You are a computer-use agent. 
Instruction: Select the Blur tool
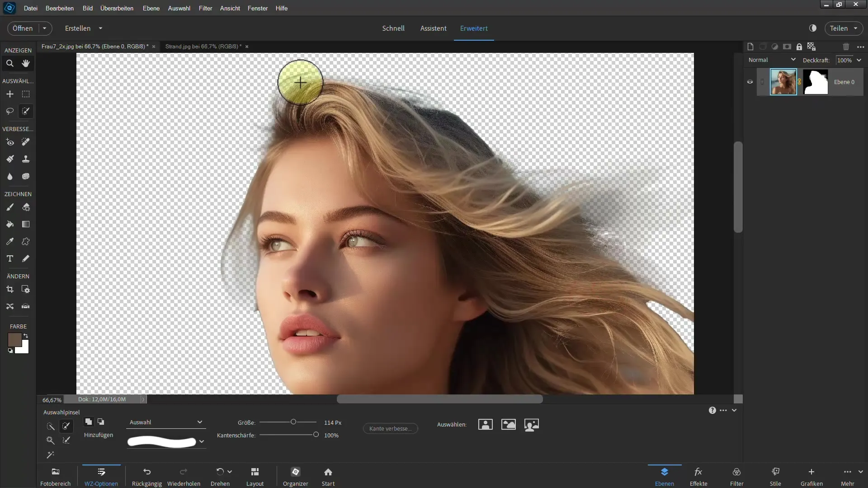(x=10, y=176)
